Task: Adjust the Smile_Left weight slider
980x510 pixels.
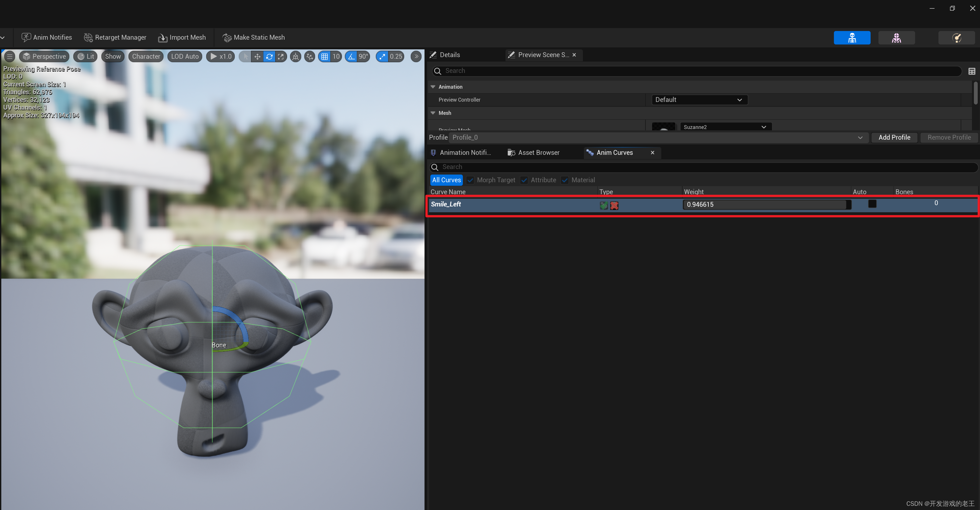Action: pos(766,205)
